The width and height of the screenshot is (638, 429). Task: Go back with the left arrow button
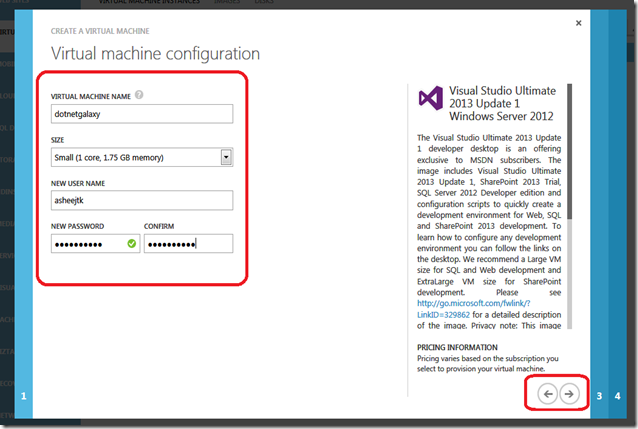click(x=547, y=394)
